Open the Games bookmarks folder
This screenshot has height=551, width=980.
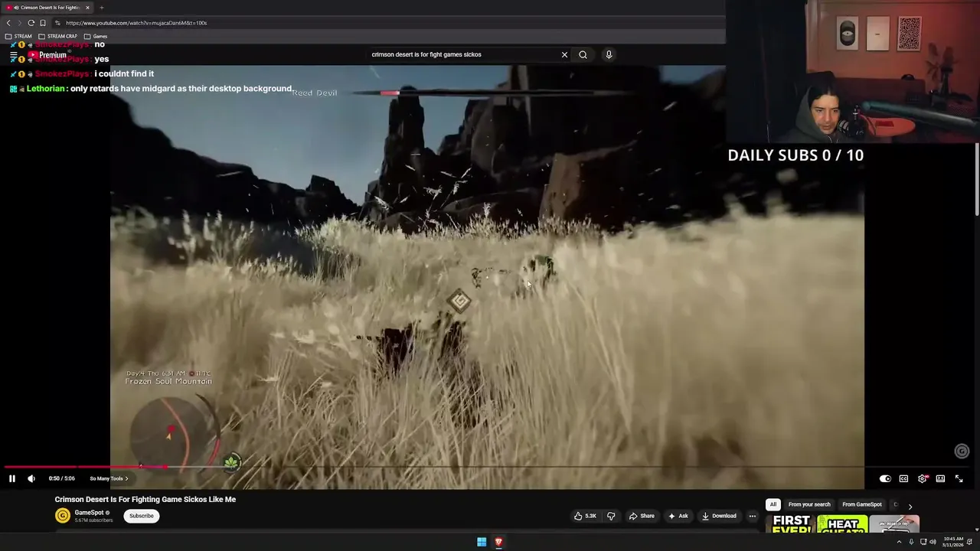(x=96, y=36)
